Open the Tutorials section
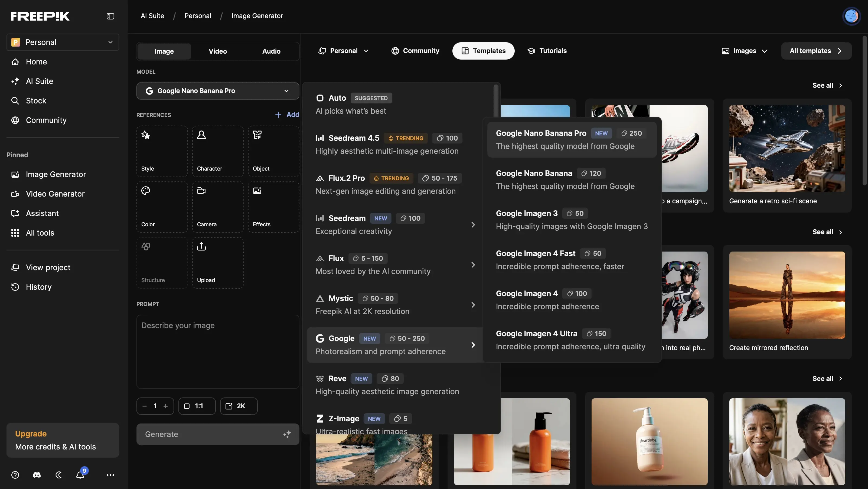Viewport: 868px width, 489px height. pos(547,51)
